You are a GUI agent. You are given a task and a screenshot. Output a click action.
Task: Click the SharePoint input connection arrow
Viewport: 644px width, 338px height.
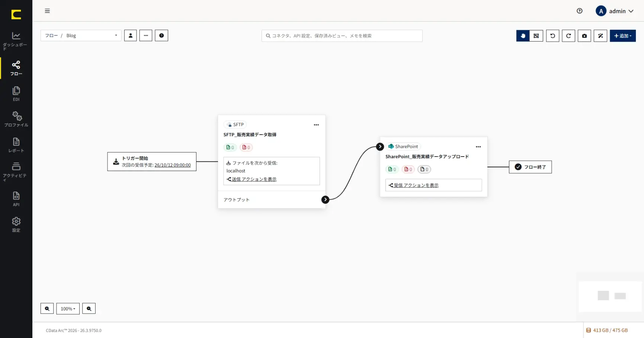[x=380, y=147]
